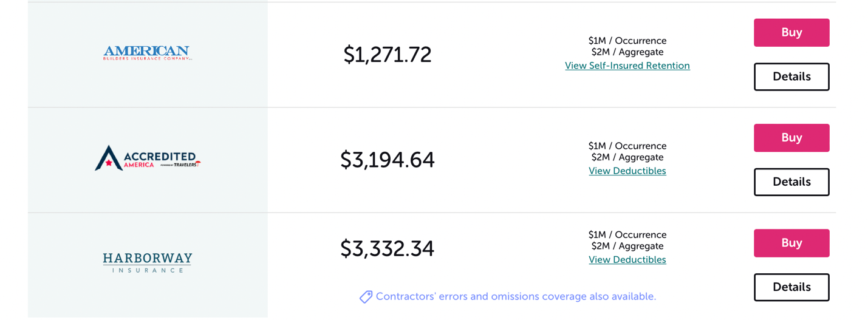Click the $1,271.72 premium amount
Image resolution: width=868 pixels, height=320 pixels.
pos(388,55)
